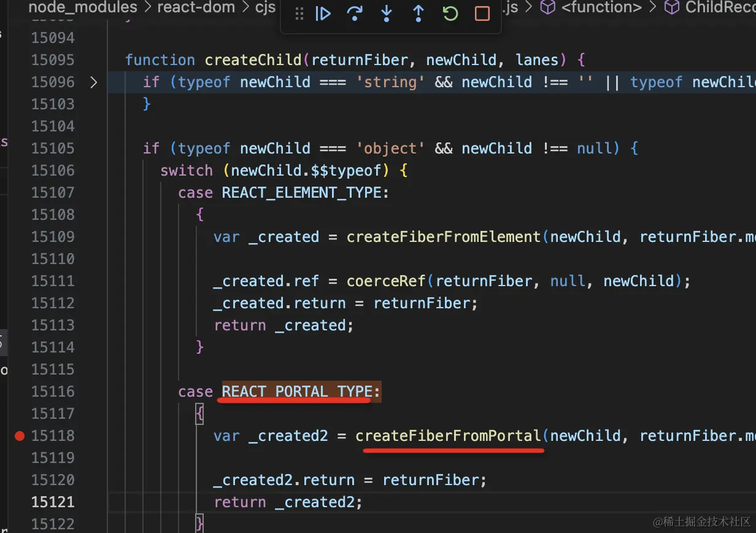This screenshot has width=756, height=533.
Task: Click line number 15109 in the gutter
Action: [52, 237]
